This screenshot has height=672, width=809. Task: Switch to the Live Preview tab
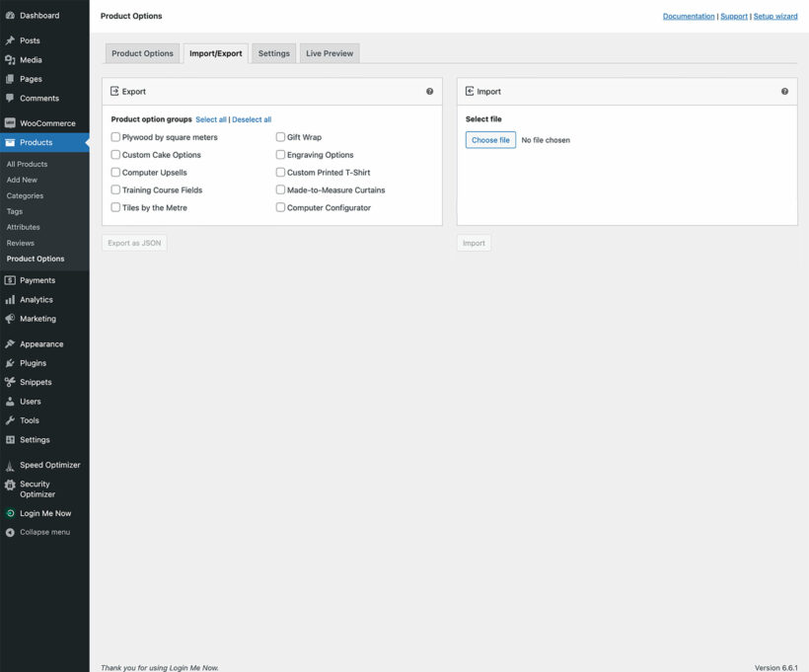329,52
